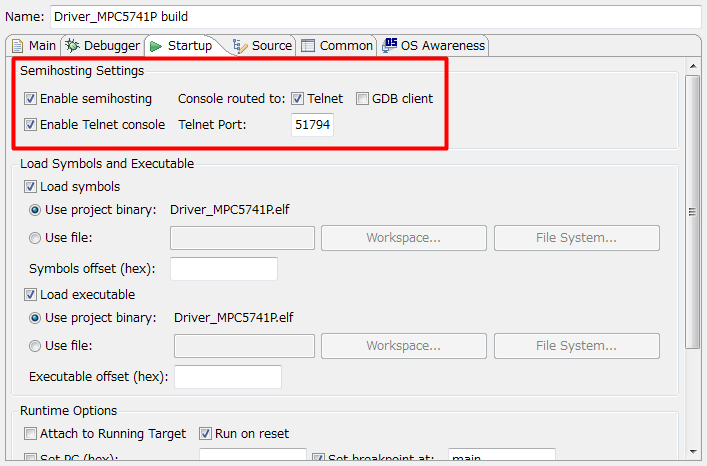Enable Attach to Running Target
The image size is (707, 466).
pyautogui.click(x=30, y=434)
